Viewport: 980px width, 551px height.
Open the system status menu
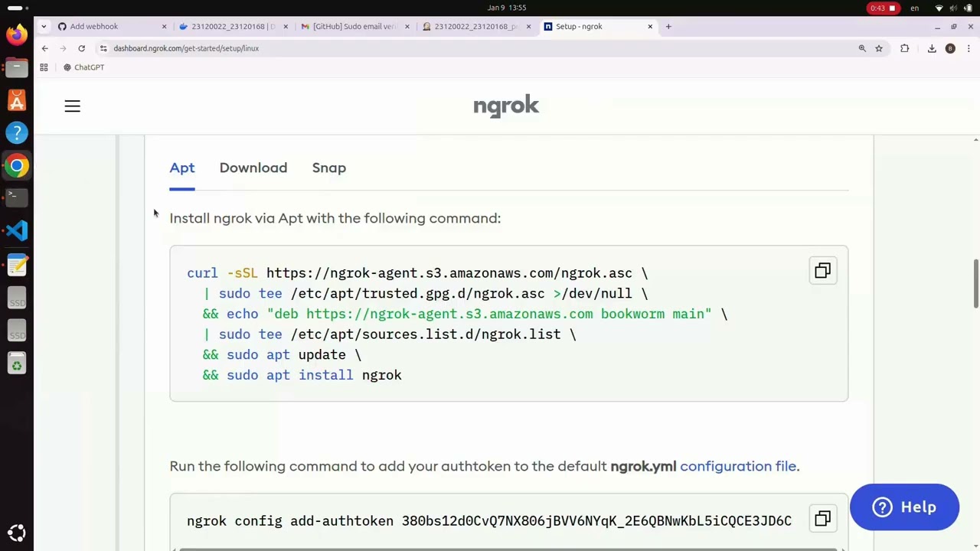tap(954, 8)
